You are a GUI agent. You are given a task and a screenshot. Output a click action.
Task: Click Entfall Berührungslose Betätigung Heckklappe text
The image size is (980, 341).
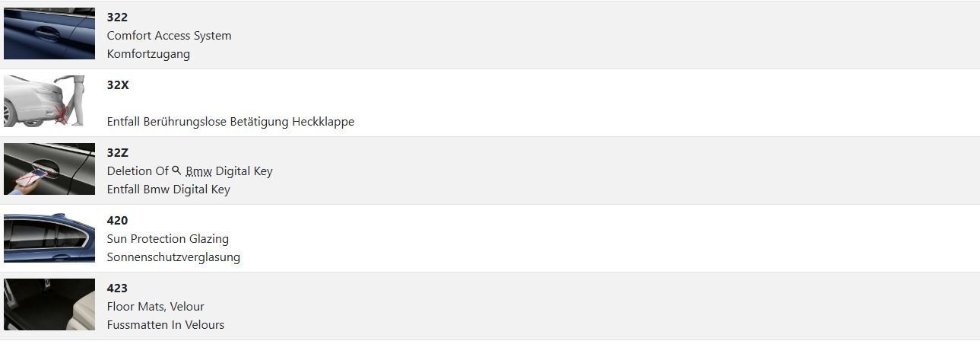(x=230, y=122)
